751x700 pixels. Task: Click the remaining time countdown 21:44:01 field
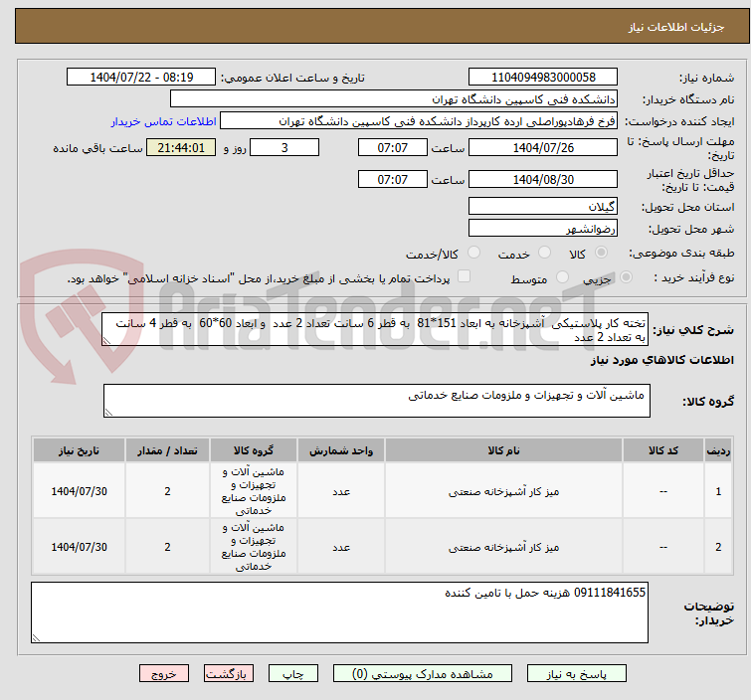[x=180, y=148]
